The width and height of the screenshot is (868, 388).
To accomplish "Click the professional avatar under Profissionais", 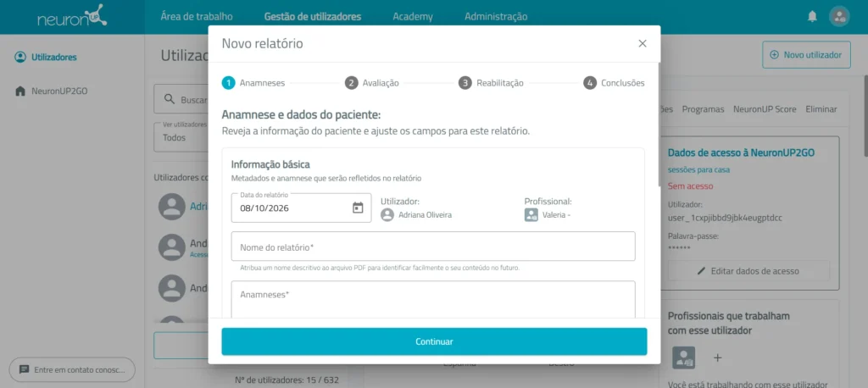I will [684, 358].
